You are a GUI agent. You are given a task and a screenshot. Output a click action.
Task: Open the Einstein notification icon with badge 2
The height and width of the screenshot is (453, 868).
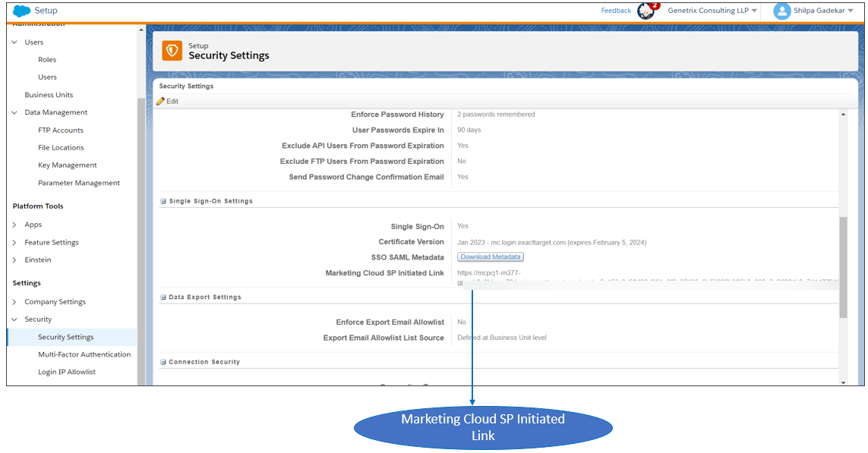click(x=647, y=10)
